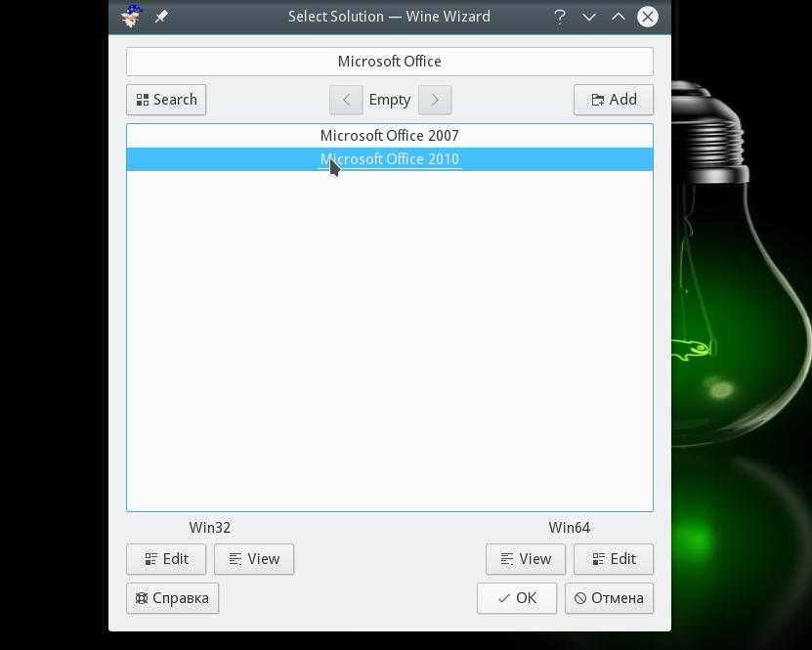This screenshot has width=812, height=650.
Task: Click the Search button
Action: pyautogui.click(x=166, y=100)
